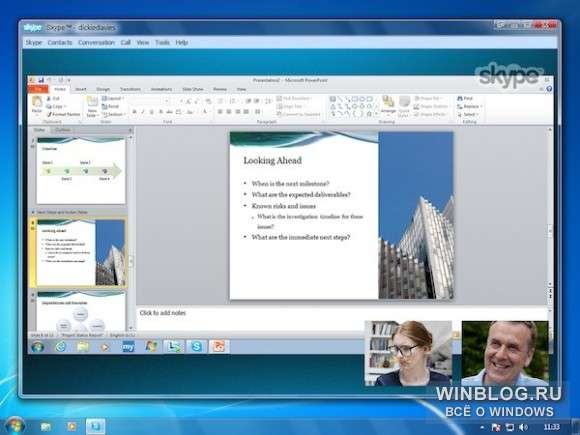Open the Shape Fill dropdown
Screen dimensions: 580x435
tap(428, 98)
